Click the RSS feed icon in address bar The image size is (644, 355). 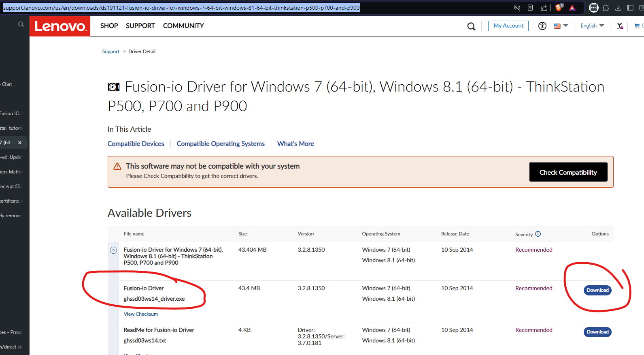pyautogui.click(x=517, y=8)
